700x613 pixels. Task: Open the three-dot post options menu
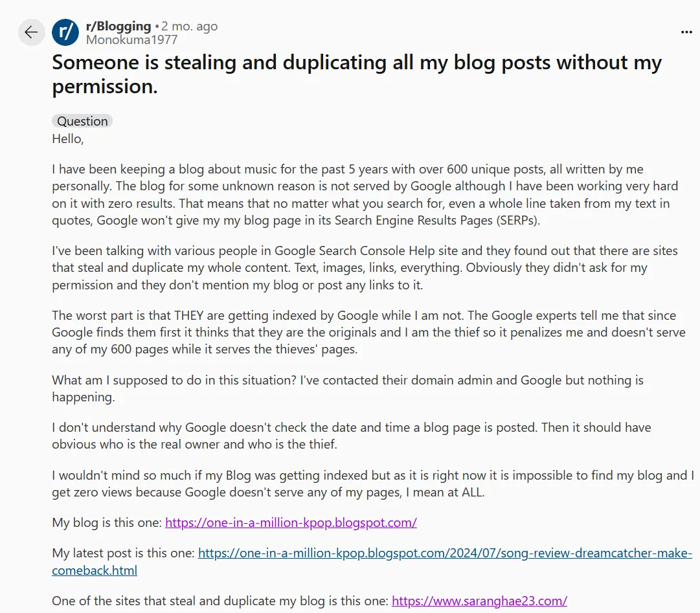(x=686, y=32)
